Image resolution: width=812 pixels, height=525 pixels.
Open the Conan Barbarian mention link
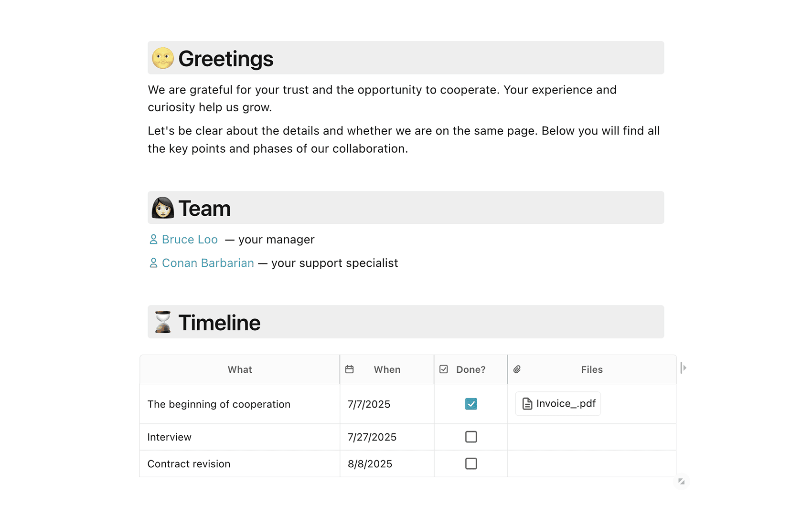[x=208, y=263]
